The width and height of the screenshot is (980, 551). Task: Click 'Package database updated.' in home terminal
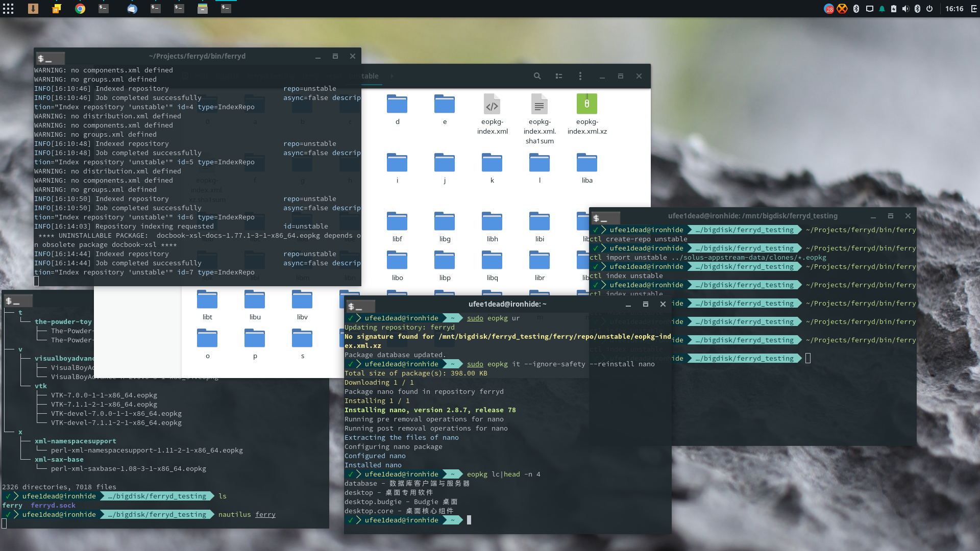click(395, 355)
